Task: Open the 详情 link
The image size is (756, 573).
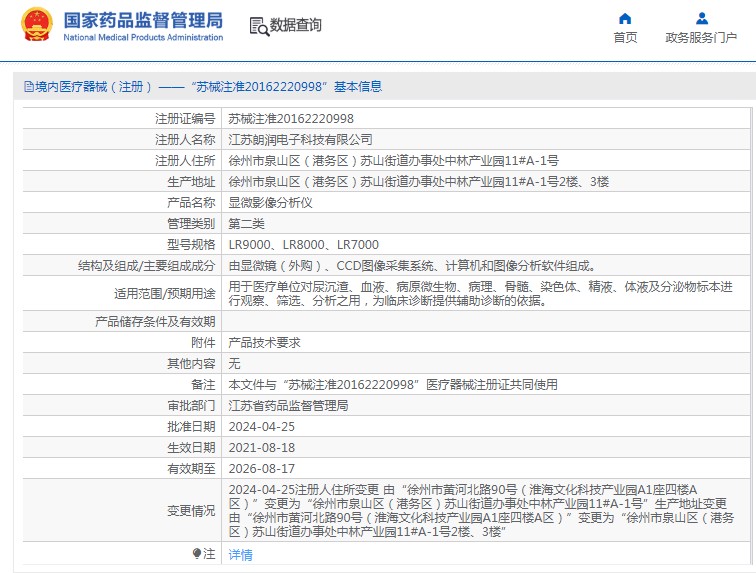Action: coord(240,554)
